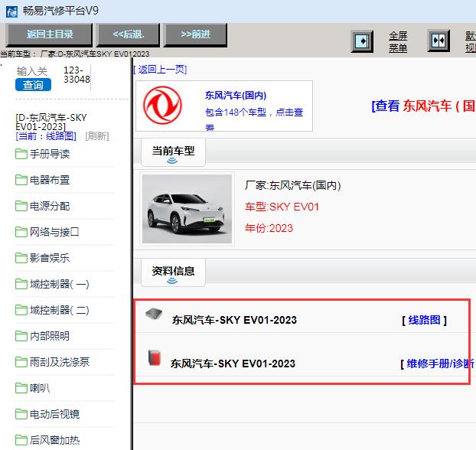Click the 年份:2023 text

tap(269, 228)
